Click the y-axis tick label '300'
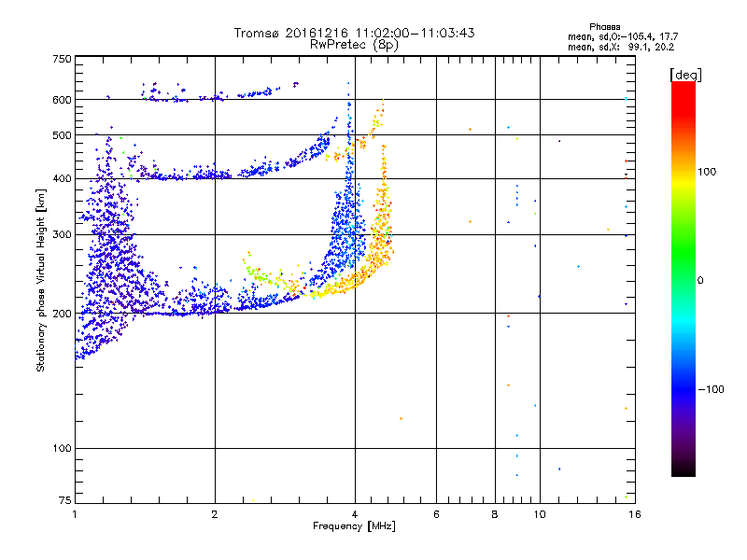Viewport: 747px width, 560px height. [62, 234]
